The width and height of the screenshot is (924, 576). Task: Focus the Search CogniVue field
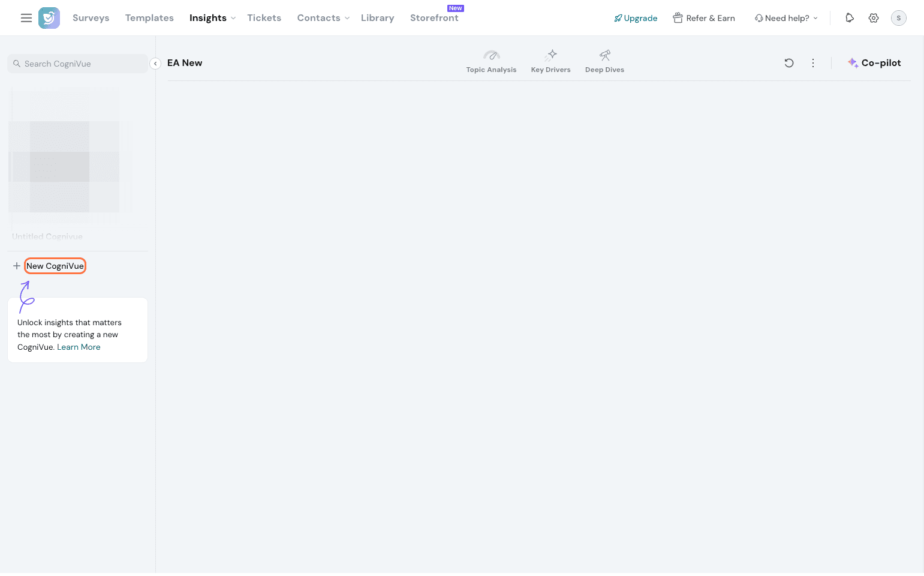coord(78,64)
